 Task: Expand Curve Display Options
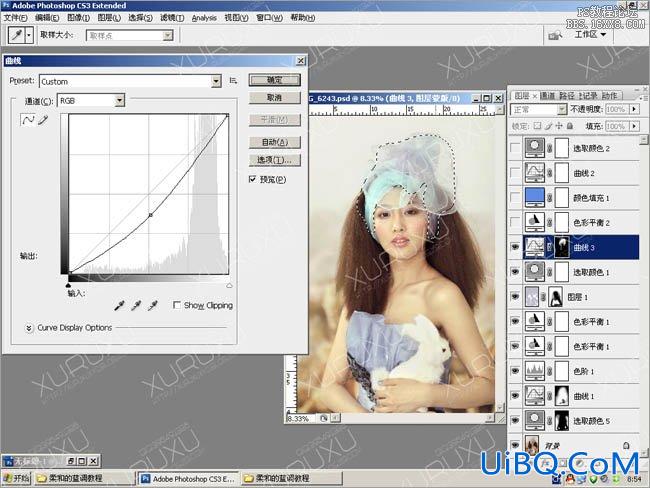29,328
